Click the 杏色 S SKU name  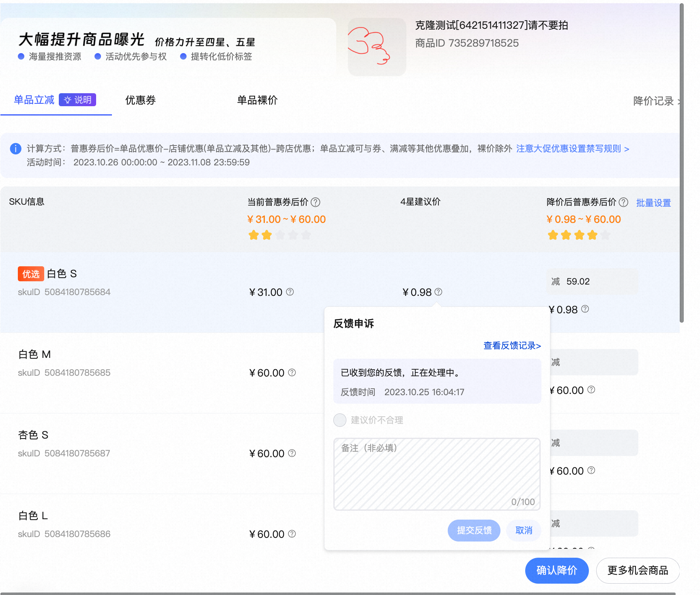pyautogui.click(x=33, y=435)
